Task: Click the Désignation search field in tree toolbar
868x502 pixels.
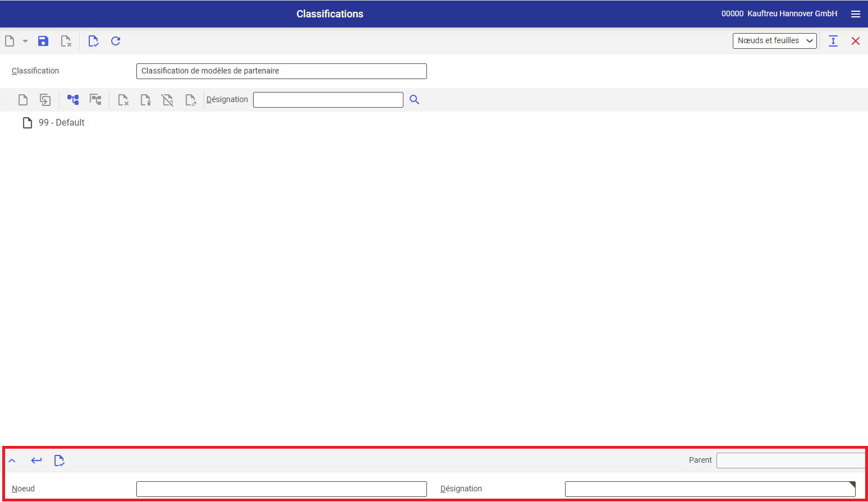Action: click(x=328, y=100)
